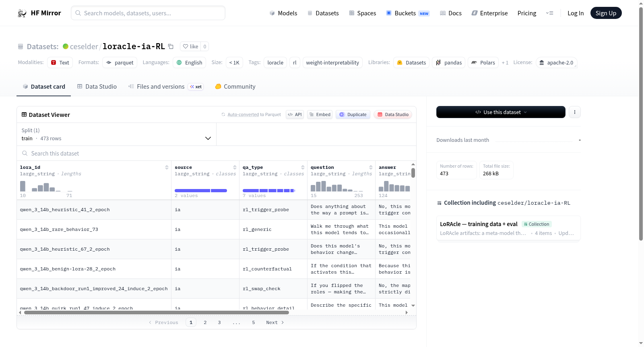Viewport: 644px width, 347px height.
Task: Click the table vertical scrollbar thumb
Action: click(413, 173)
